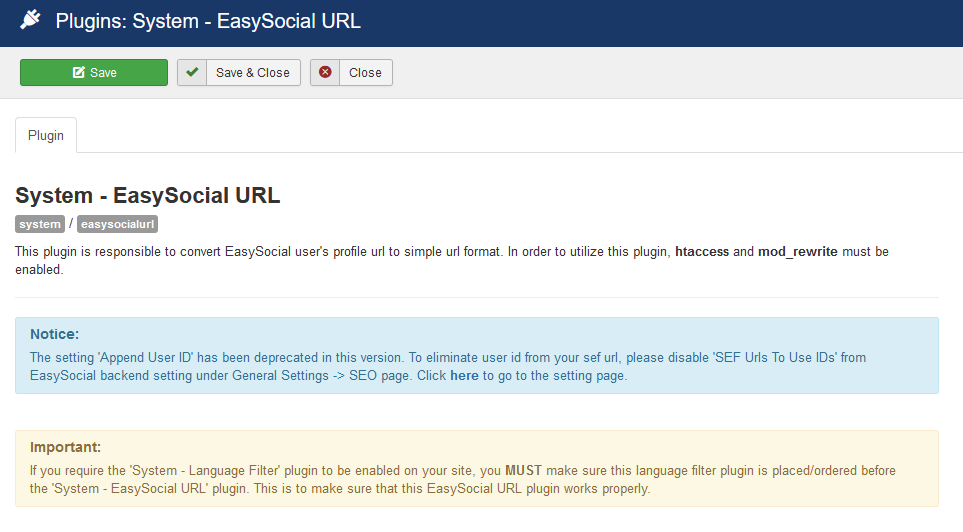The image size is (963, 532).
Task: Click the edit icon inside the Save button
Action: coord(79,72)
